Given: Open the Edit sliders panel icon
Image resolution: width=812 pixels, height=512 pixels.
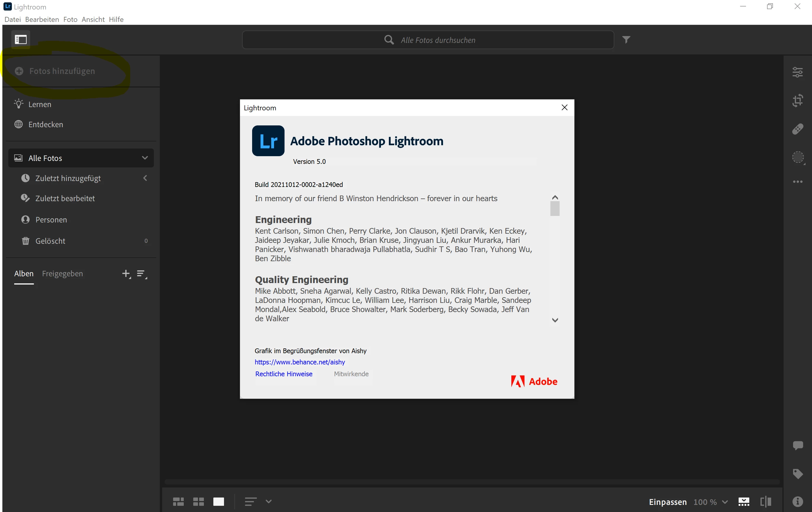Looking at the screenshot, I should pos(797,72).
